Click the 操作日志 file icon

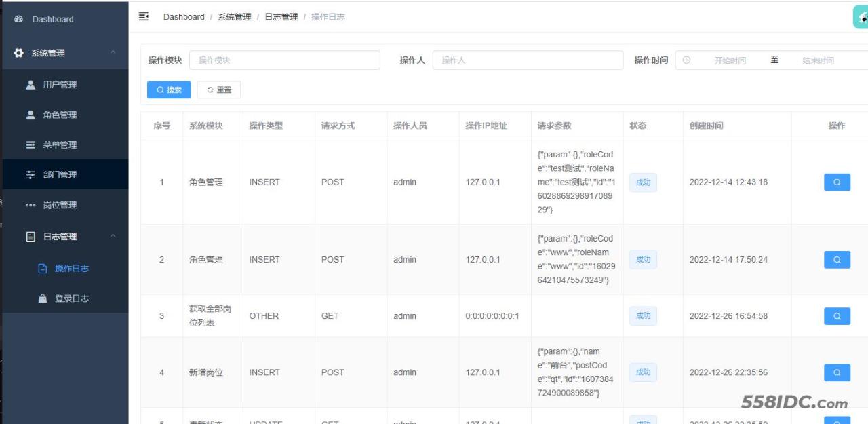(43, 269)
